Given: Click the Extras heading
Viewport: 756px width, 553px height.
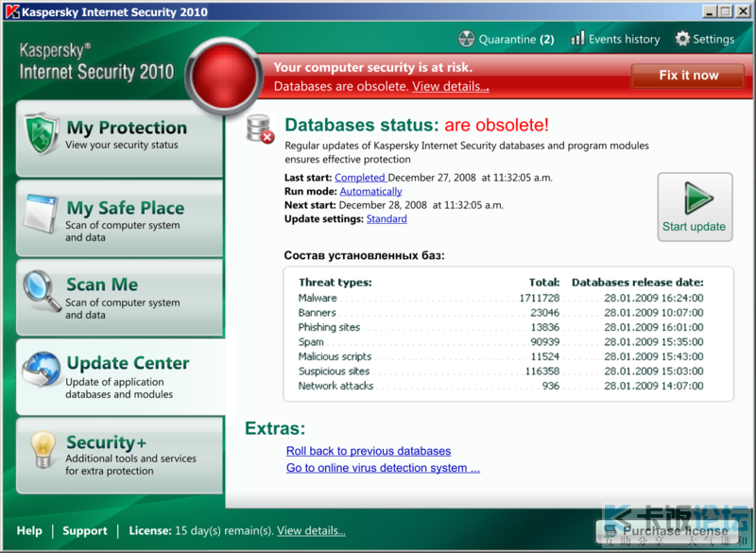Looking at the screenshot, I should (x=275, y=428).
